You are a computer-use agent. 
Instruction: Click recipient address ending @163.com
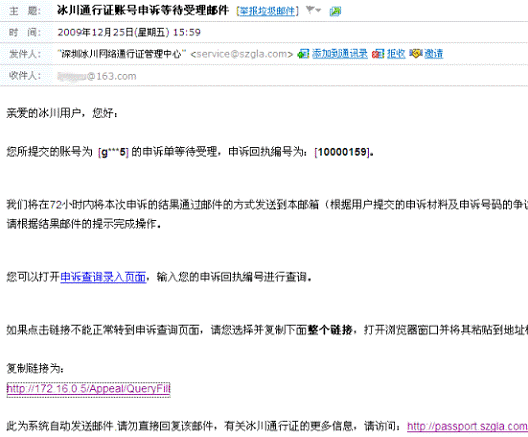coord(97,76)
